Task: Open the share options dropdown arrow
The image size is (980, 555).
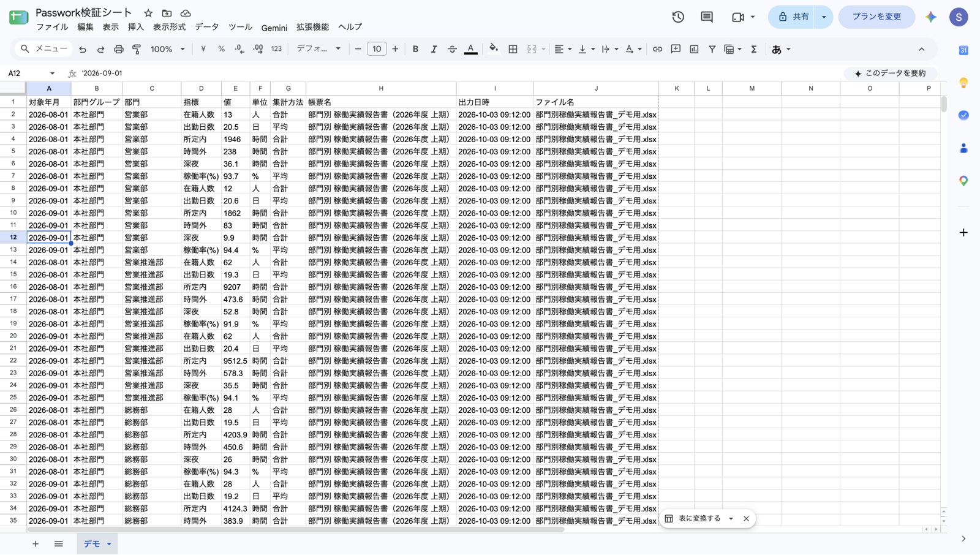Action: coord(824,17)
